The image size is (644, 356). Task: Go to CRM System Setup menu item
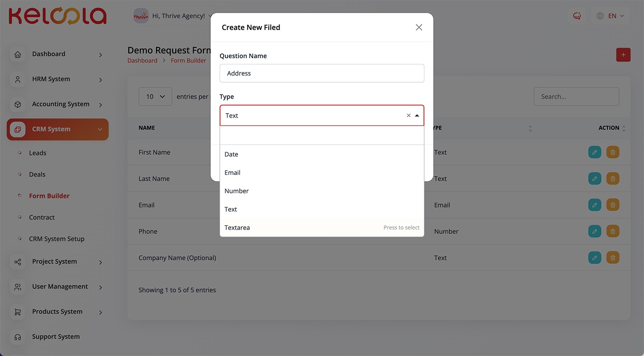[56, 239]
